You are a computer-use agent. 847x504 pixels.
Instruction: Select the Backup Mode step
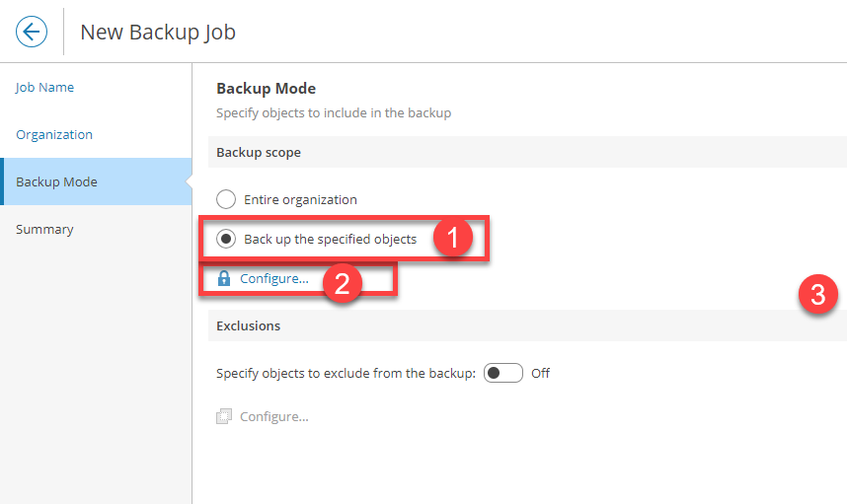tap(56, 182)
